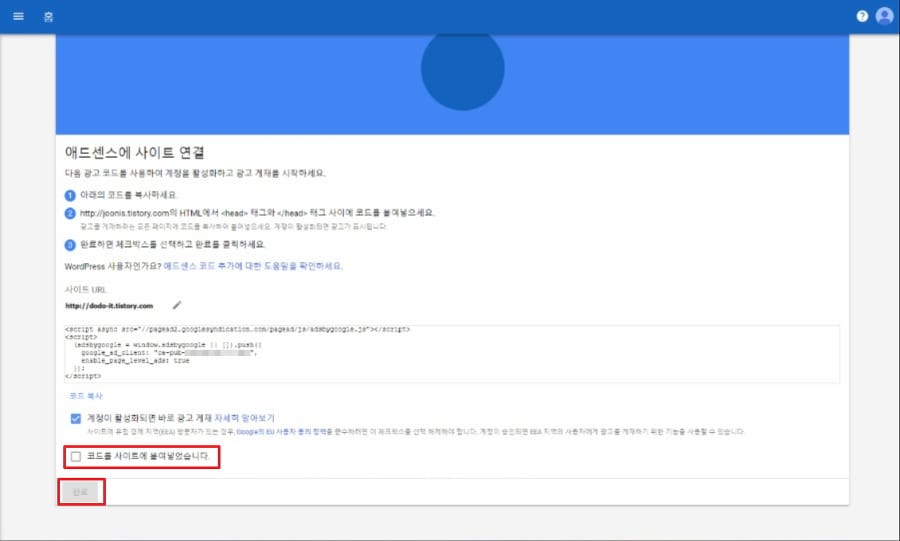This screenshot has height=541, width=900.
Task: Click the 애드센스에 사이트 연결 heading
Action: [135, 153]
